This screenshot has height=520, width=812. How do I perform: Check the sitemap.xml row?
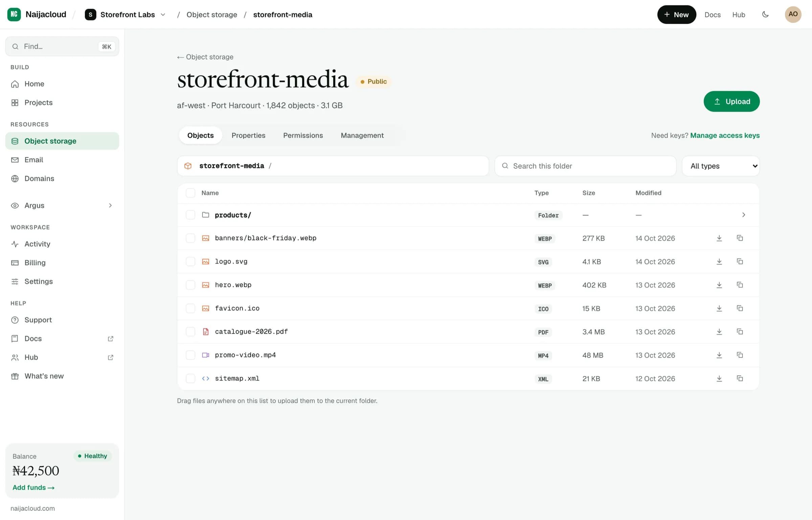(x=190, y=378)
